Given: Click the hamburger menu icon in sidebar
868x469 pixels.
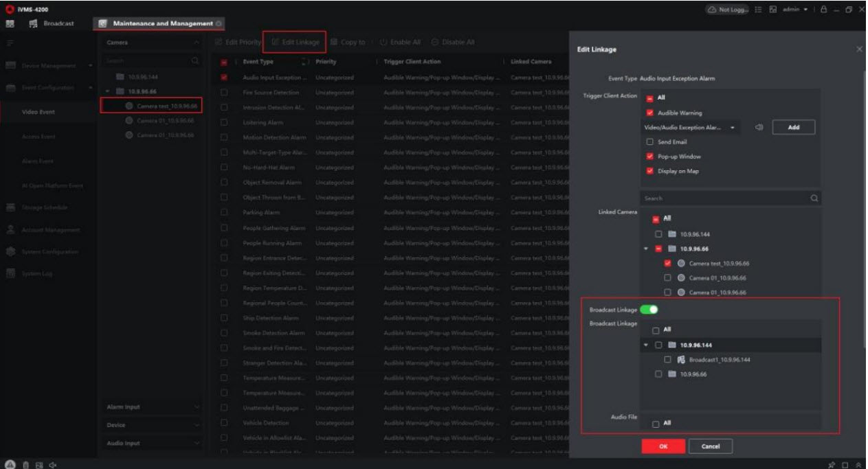Looking at the screenshot, I should pos(10,43).
